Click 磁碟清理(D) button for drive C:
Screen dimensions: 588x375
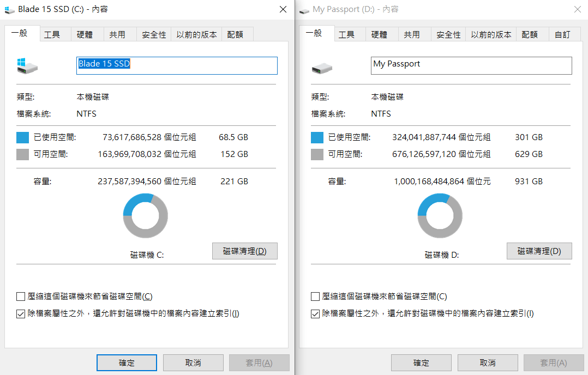click(245, 251)
